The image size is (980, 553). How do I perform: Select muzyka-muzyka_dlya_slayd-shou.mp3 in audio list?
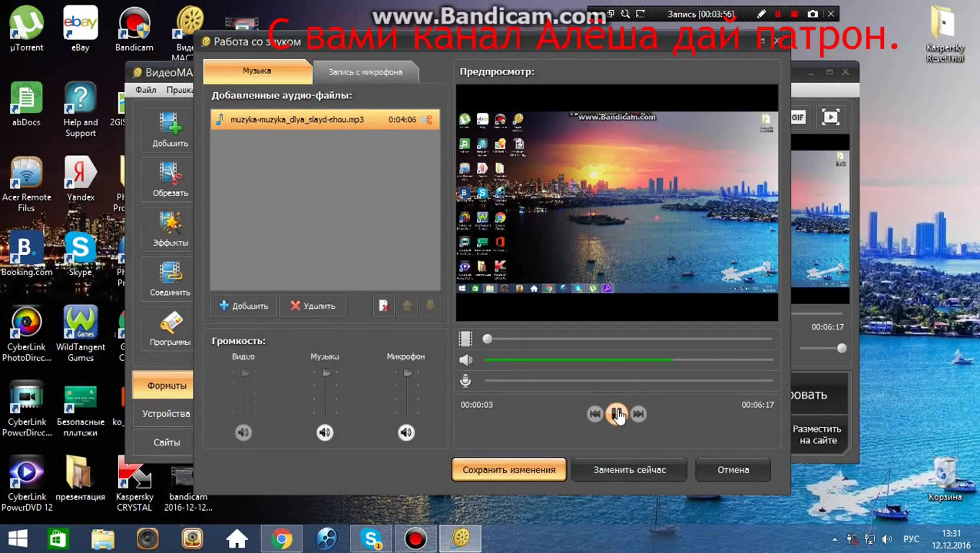coord(325,119)
